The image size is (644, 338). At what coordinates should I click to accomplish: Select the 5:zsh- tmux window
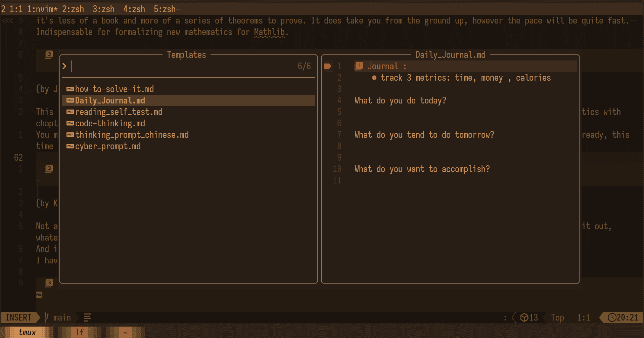pyautogui.click(x=167, y=9)
